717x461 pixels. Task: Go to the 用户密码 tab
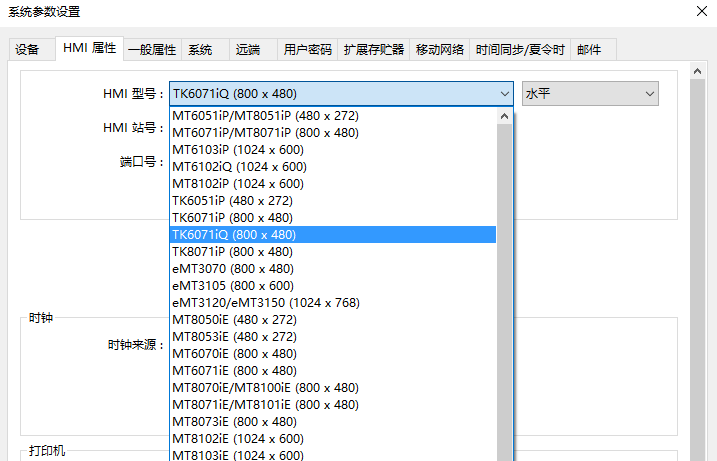click(307, 49)
